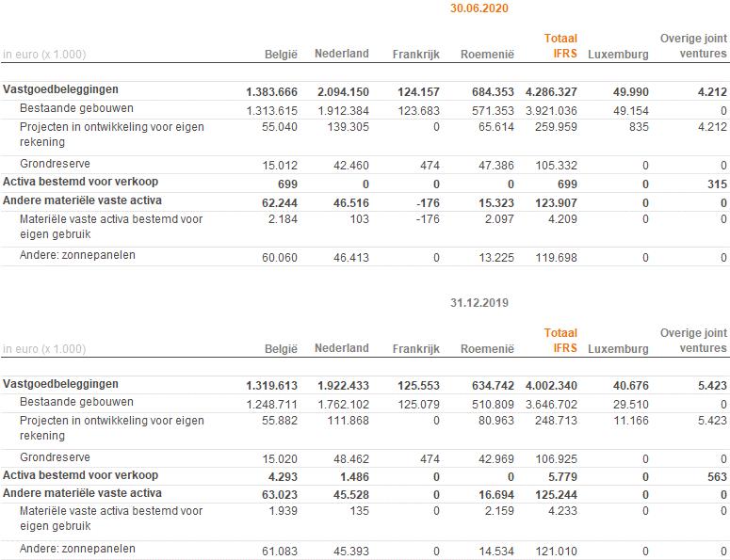Click the cell 571.353

click(493, 111)
